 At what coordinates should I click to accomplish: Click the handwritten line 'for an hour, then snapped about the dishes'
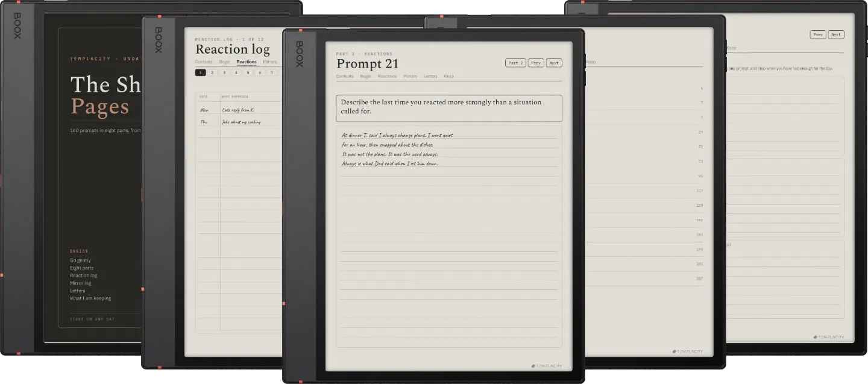(388, 145)
